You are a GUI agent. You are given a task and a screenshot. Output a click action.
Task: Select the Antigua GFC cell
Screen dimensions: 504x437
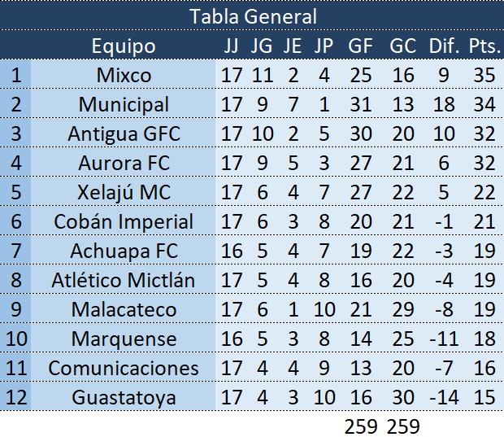point(124,134)
